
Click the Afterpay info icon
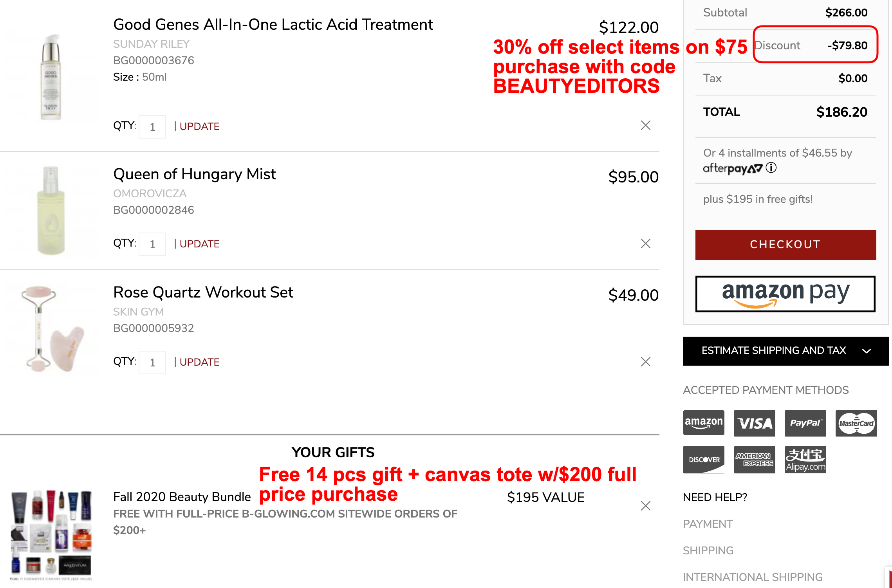(771, 168)
